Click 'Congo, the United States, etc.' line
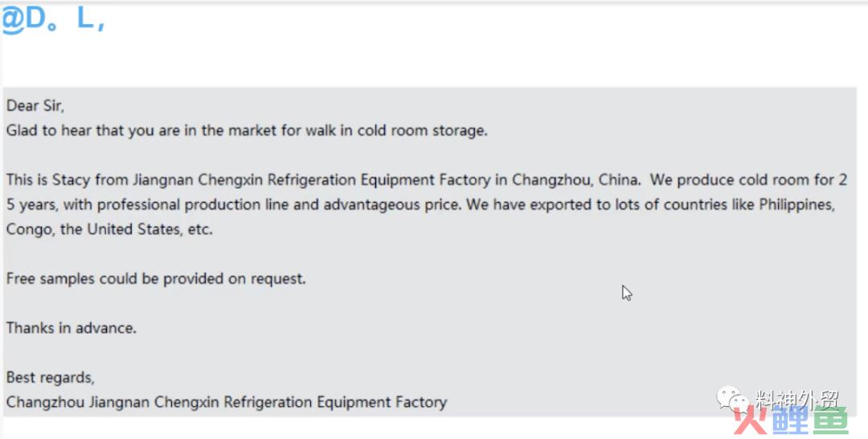Image resolution: width=868 pixels, height=439 pixels. [x=109, y=229]
